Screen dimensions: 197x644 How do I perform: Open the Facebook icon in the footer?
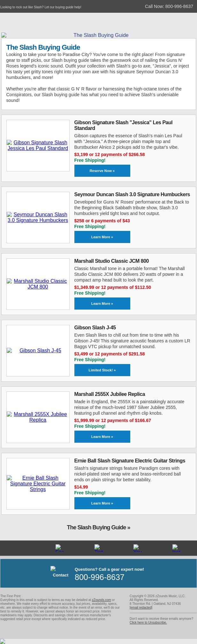pos(59,548)
